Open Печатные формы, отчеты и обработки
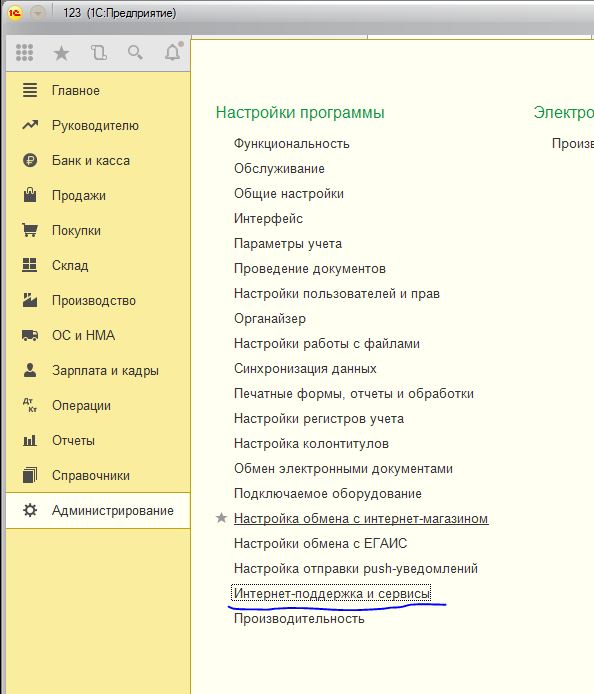Image resolution: width=594 pixels, height=694 pixels. click(354, 394)
